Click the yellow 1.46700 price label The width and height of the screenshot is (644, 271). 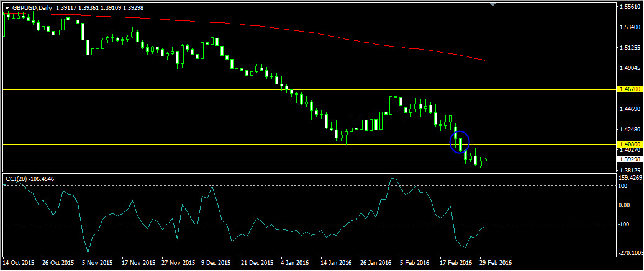(x=630, y=90)
